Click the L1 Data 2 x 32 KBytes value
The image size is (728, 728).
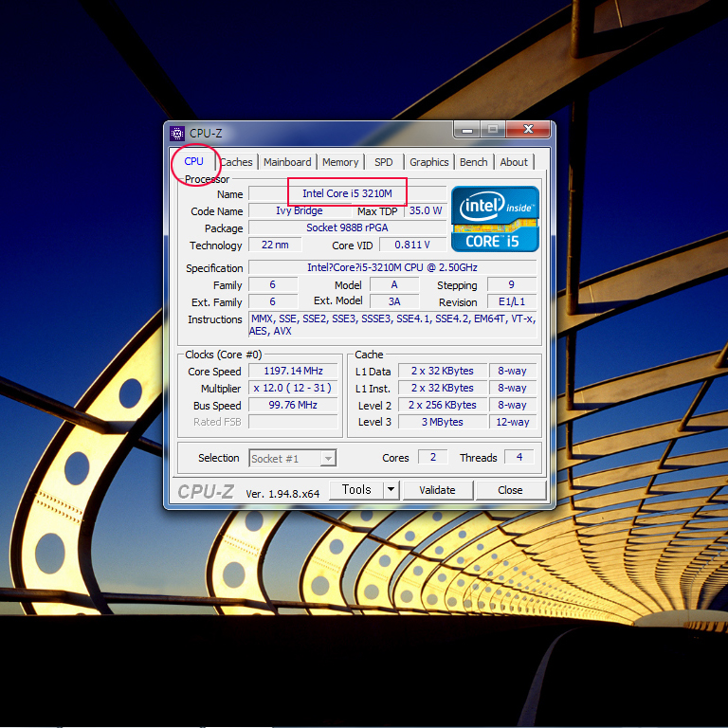pos(443,371)
